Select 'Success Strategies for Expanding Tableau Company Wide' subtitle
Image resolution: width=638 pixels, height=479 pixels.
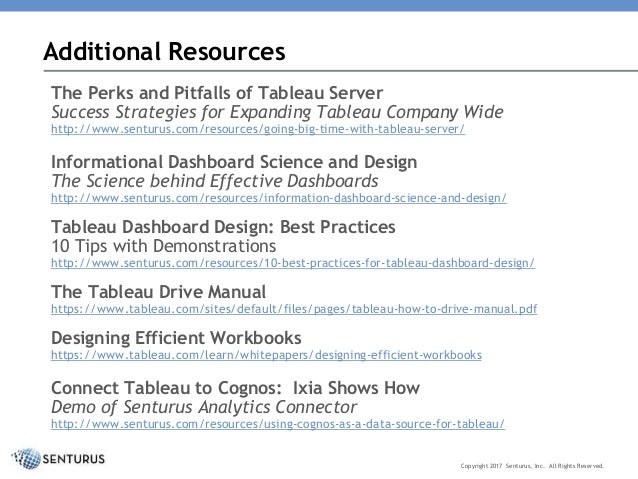click(x=277, y=112)
